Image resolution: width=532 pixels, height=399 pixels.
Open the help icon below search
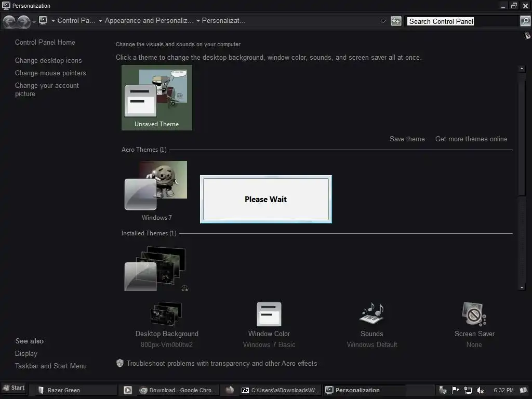[527, 35]
